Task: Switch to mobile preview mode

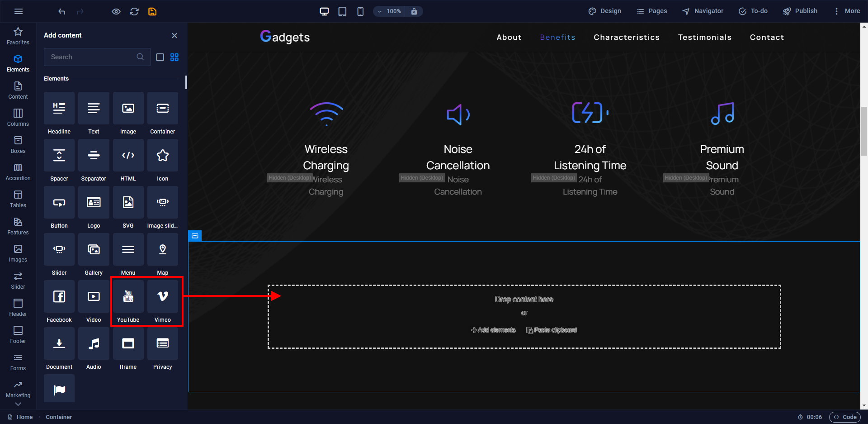Action: [x=360, y=11]
